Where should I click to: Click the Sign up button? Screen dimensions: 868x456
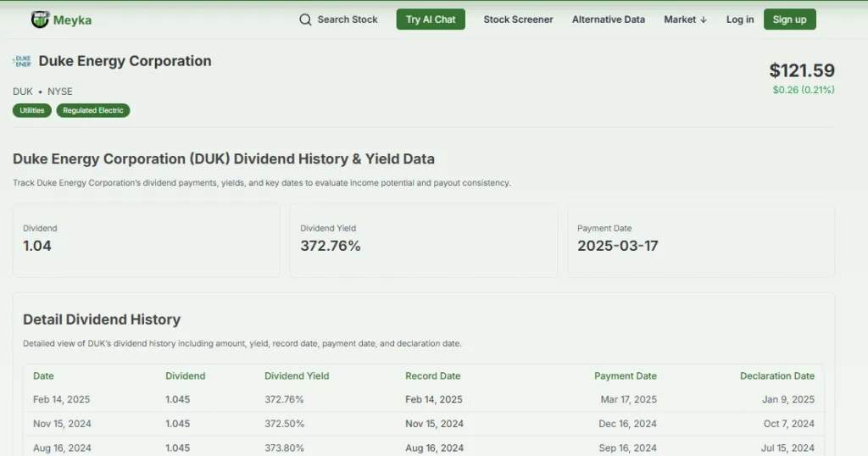click(789, 19)
